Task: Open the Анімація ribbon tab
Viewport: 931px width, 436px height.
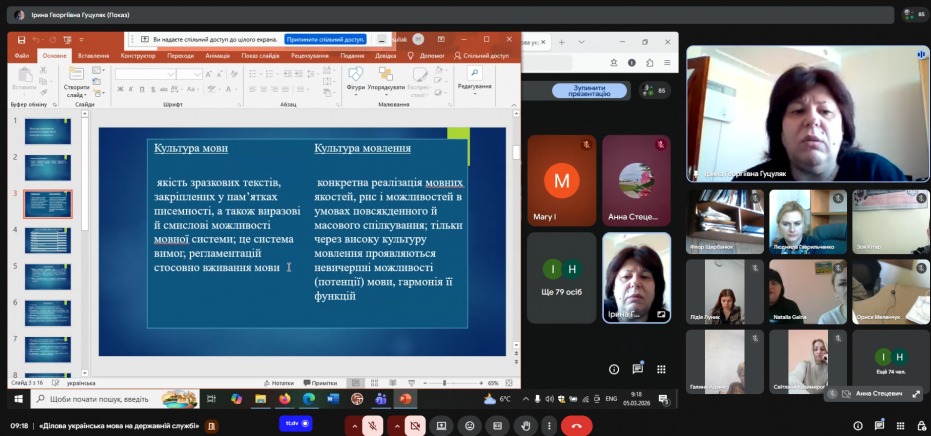Action: [x=217, y=56]
